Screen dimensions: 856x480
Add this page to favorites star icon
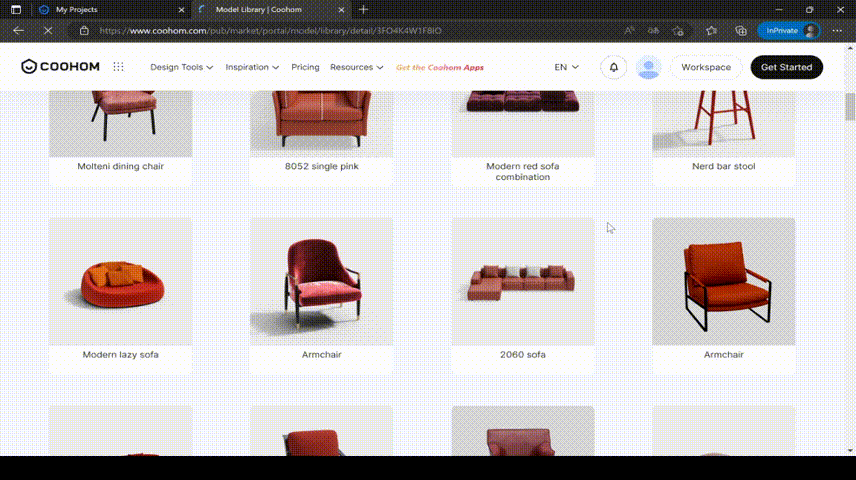678,31
